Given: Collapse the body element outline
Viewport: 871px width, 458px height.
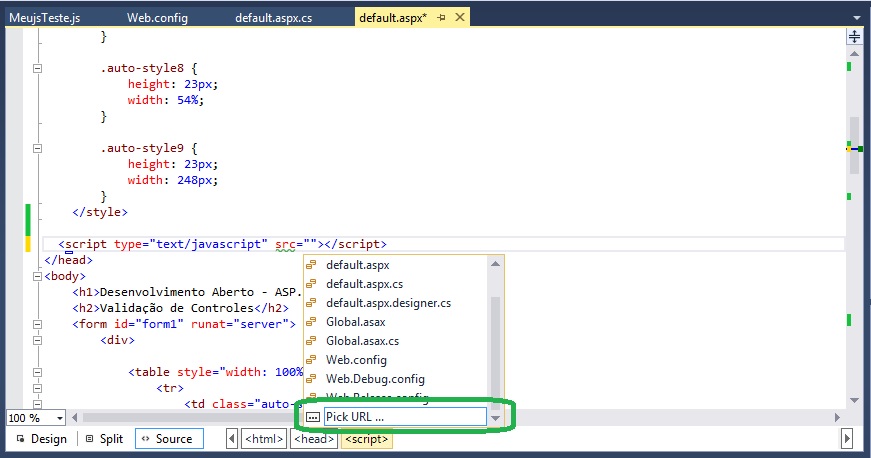Looking at the screenshot, I should pyautogui.click(x=38, y=276).
